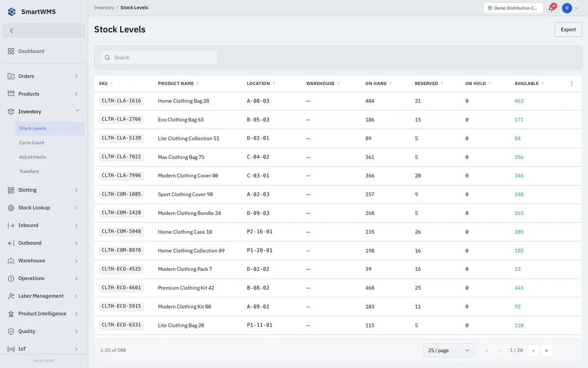This screenshot has height=368, width=588.
Task: Expand the Operations menu chevron
Action: tap(76, 278)
